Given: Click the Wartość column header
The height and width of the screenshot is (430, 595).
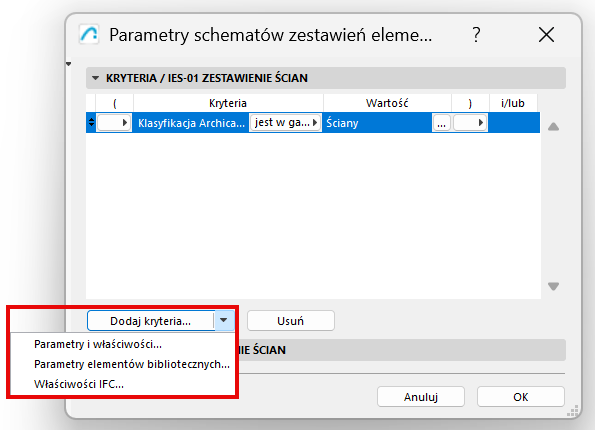Looking at the screenshot, I should coord(387,103).
